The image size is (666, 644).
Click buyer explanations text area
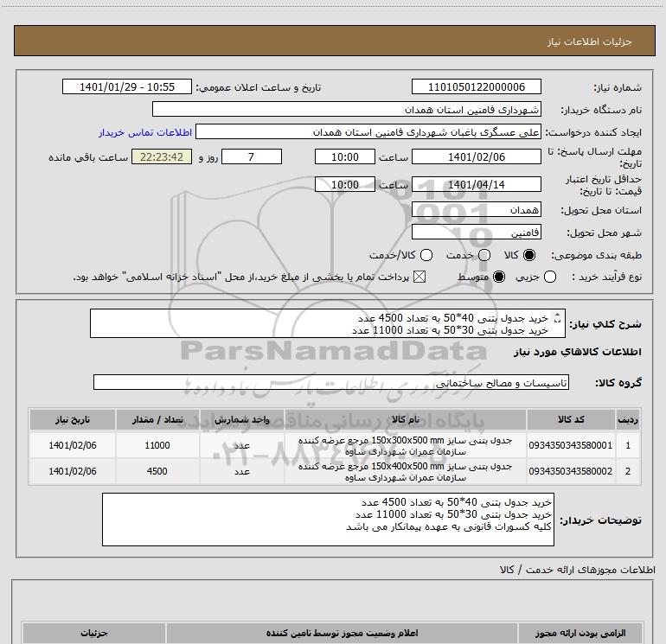pyautogui.click(x=328, y=520)
